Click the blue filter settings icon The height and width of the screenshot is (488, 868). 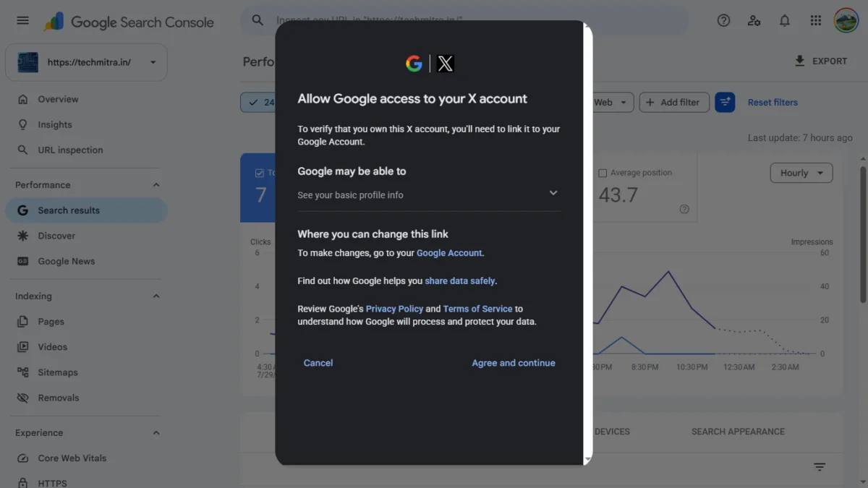725,103
